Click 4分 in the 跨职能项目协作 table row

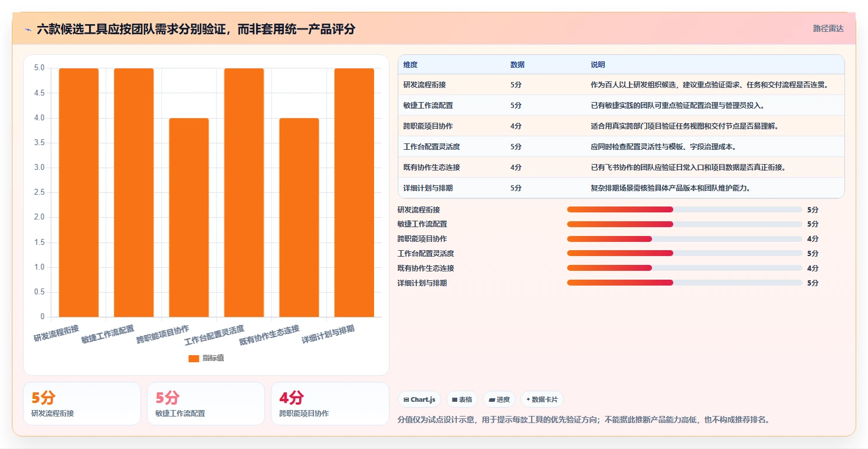pyautogui.click(x=516, y=126)
